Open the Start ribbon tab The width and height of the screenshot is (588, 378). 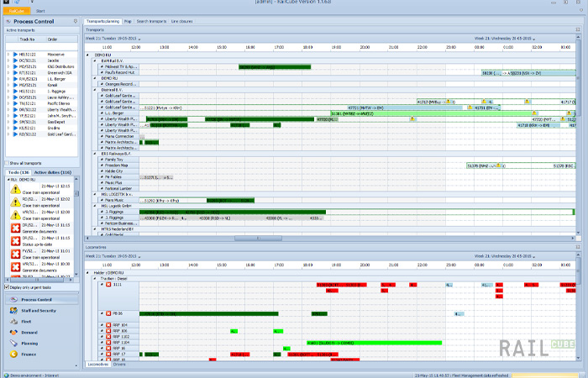coord(40,11)
